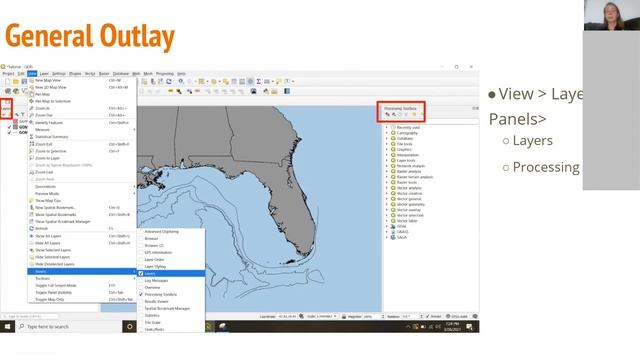Screen dimensions: 640x360
Task: Uncheck Processing Toolbox in Panels submenu
Action: pyautogui.click(x=141, y=294)
